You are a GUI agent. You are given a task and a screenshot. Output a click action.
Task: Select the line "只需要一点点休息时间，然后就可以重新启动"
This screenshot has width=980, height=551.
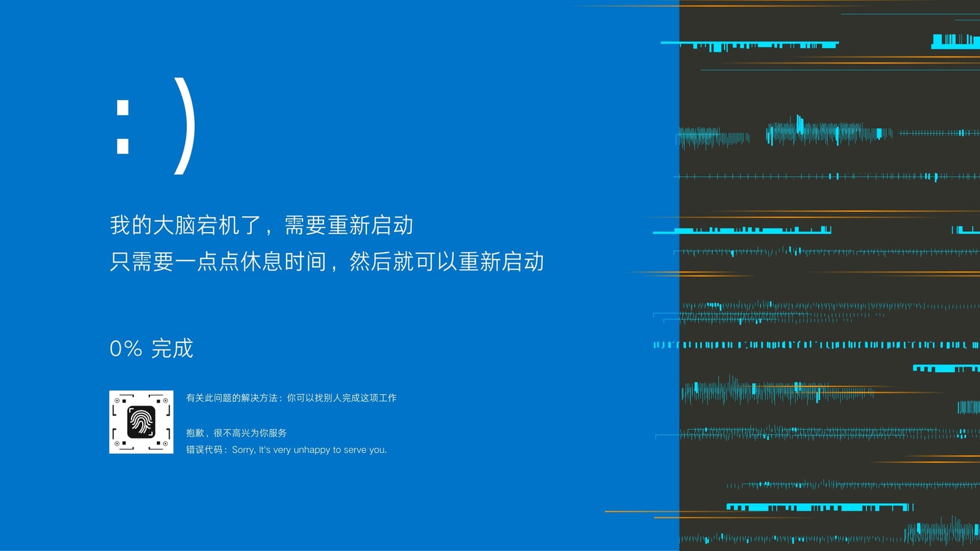tap(326, 261)
